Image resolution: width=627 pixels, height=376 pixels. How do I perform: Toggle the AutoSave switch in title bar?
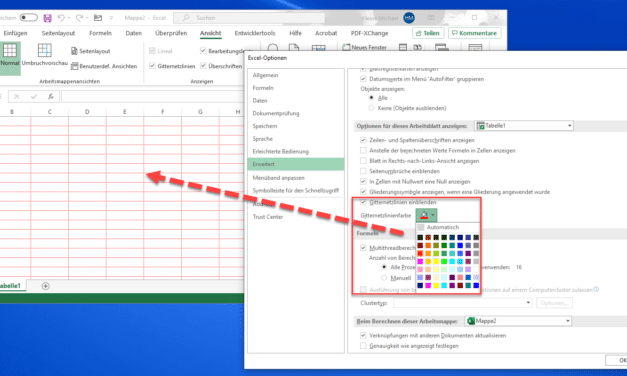[x=28, y=18]
